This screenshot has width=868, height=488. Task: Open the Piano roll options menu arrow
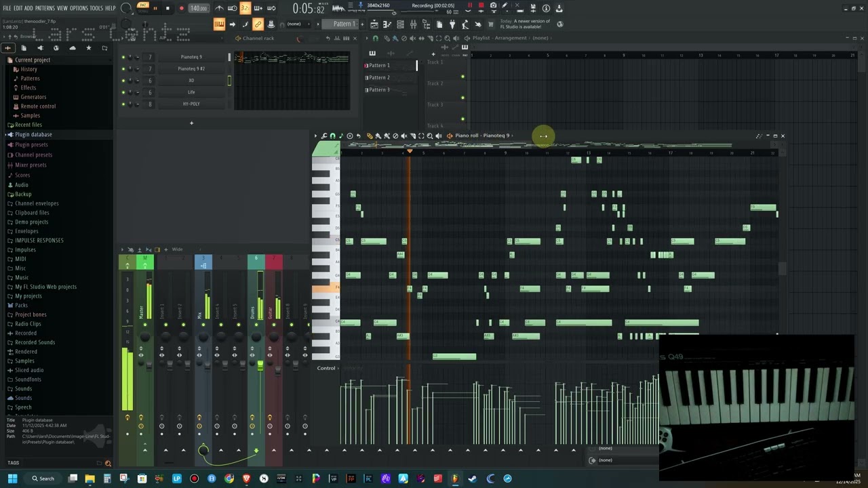(x=315, y=136)
